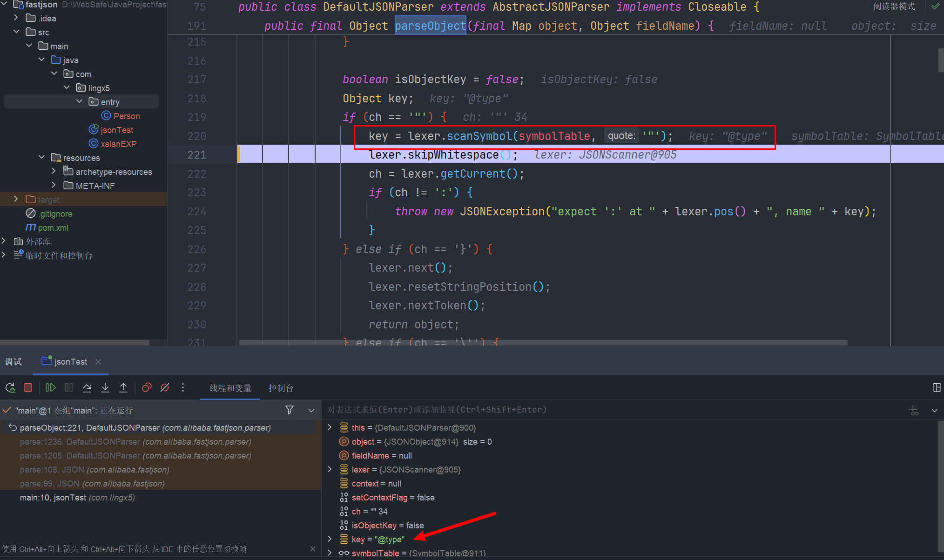Toggle the debugger layout settings icon
This screenshot has height=560, width=944.
pyautogui.click(x=937, y=387)
